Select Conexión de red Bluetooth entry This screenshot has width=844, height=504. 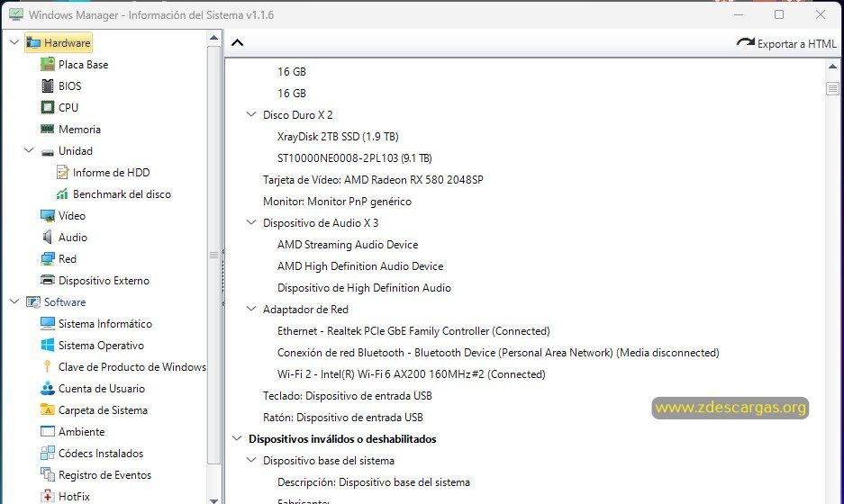pyautogui.click(x=498, y=352)
